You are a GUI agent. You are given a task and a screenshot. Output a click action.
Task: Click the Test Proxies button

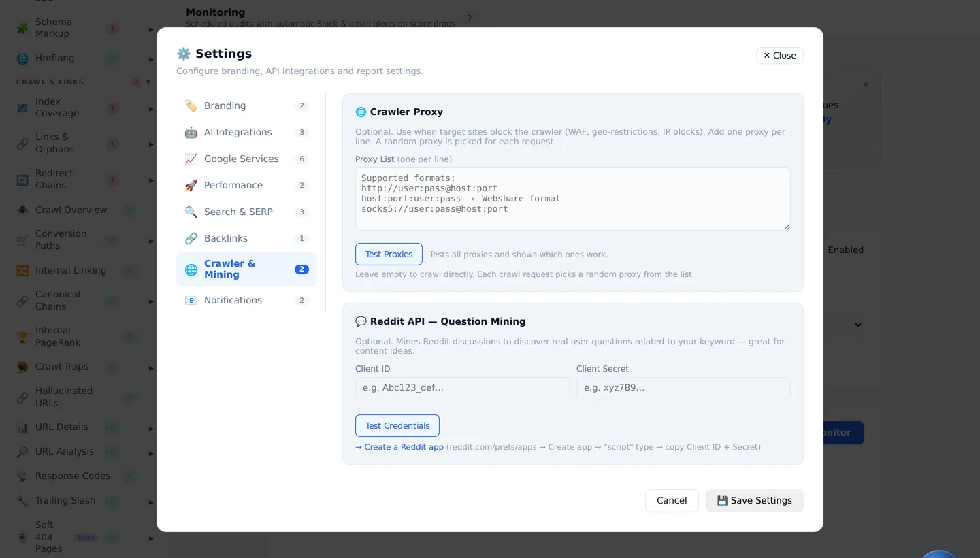[389, 254]
